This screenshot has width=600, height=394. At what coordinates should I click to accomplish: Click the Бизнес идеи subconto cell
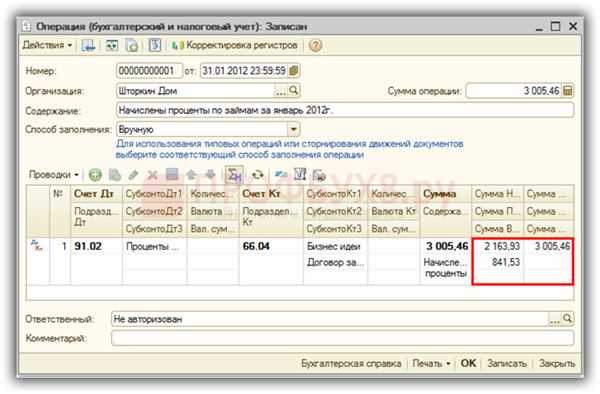click(x=335, y=247)
